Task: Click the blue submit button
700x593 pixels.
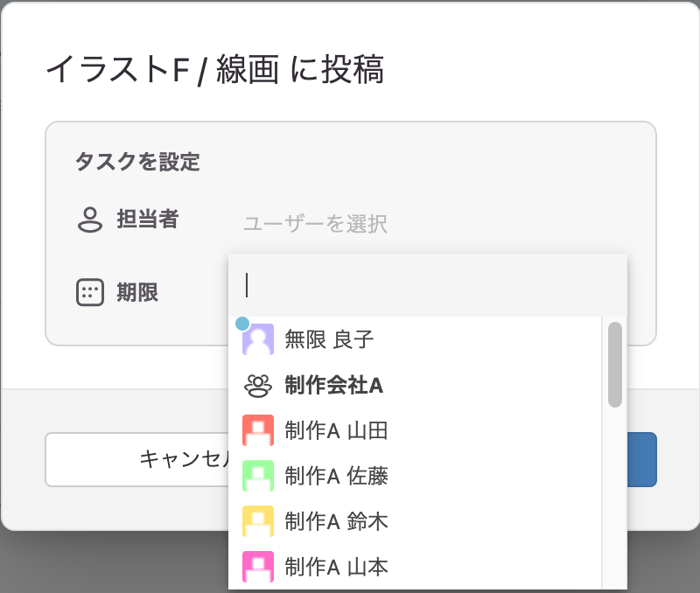Action: pos(642,459)
